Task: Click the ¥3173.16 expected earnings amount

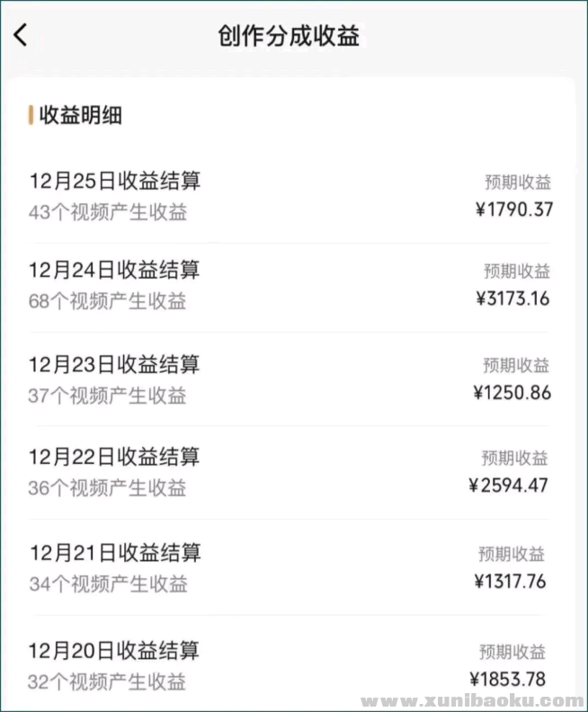Action: [x=512, y=298]
